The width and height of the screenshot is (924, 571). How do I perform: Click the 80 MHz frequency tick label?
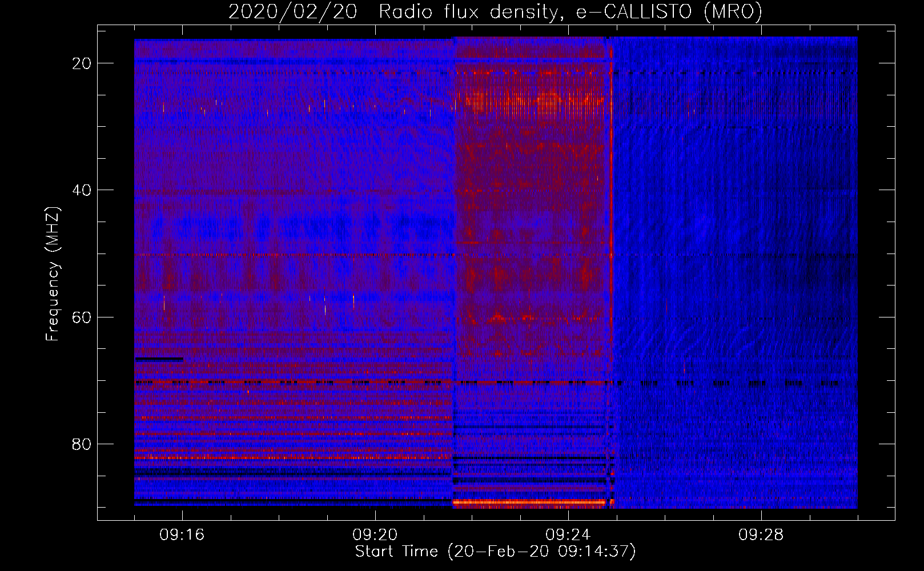pyautogui.click(x=82, y=444)
